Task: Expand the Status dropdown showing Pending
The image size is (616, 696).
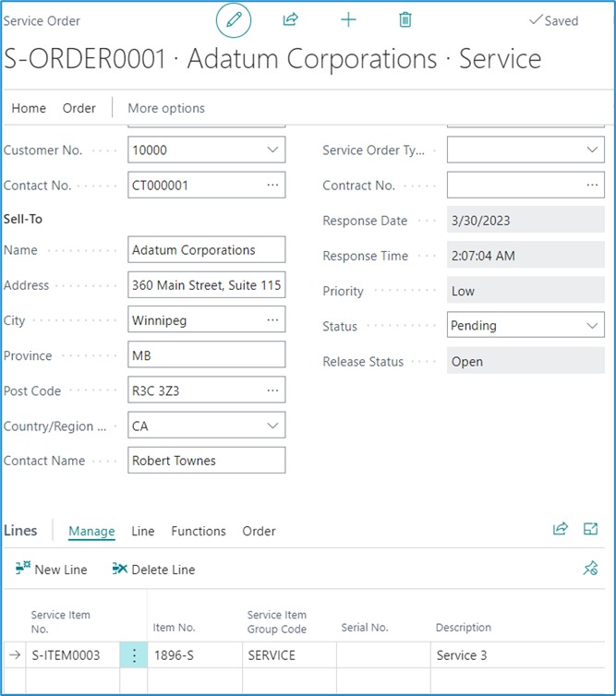Action: (592, 326)
